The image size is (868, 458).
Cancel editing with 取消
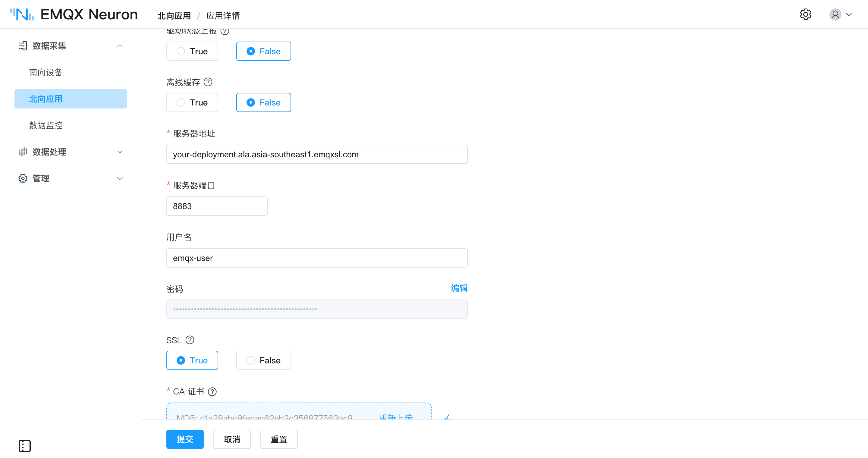(232, 439)
